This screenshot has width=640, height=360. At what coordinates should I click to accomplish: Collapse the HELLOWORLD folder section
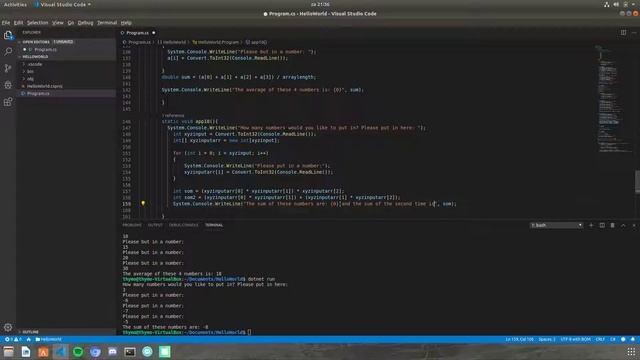35,57
